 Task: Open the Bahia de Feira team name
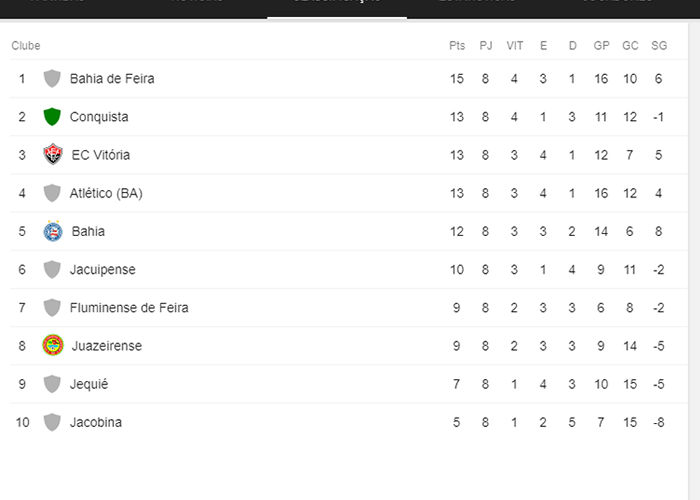coord(112,78)
